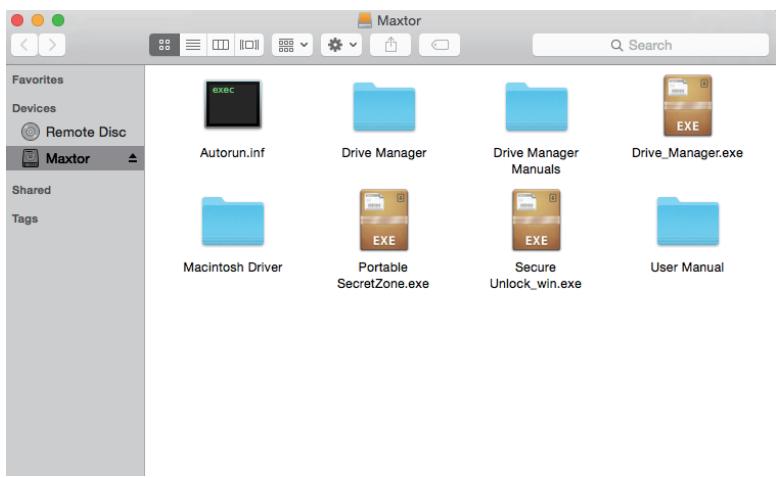The image size is (782, 478).
Task: Click the Favorites sidebar heading
Action: pos(38,80)
